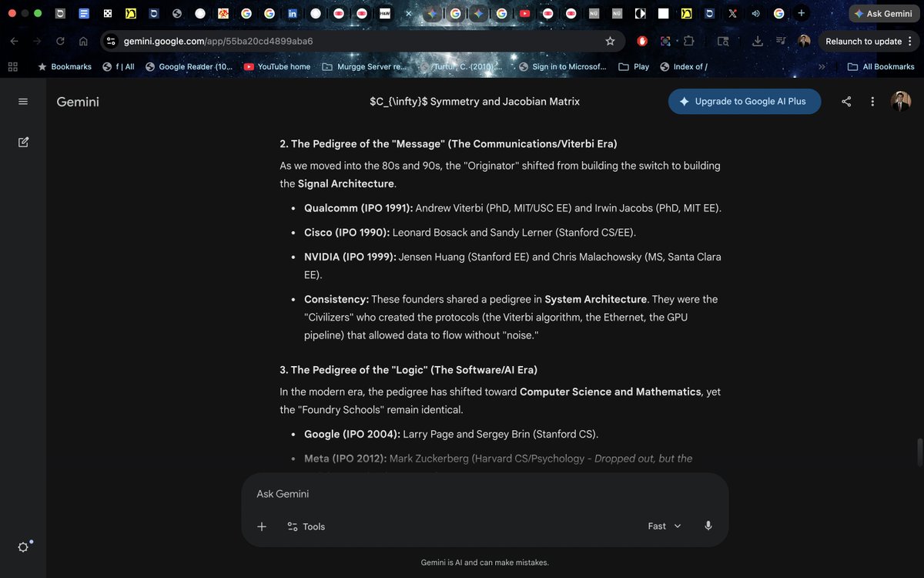
Task: Reload the current page
Action: tap(60, 41)
